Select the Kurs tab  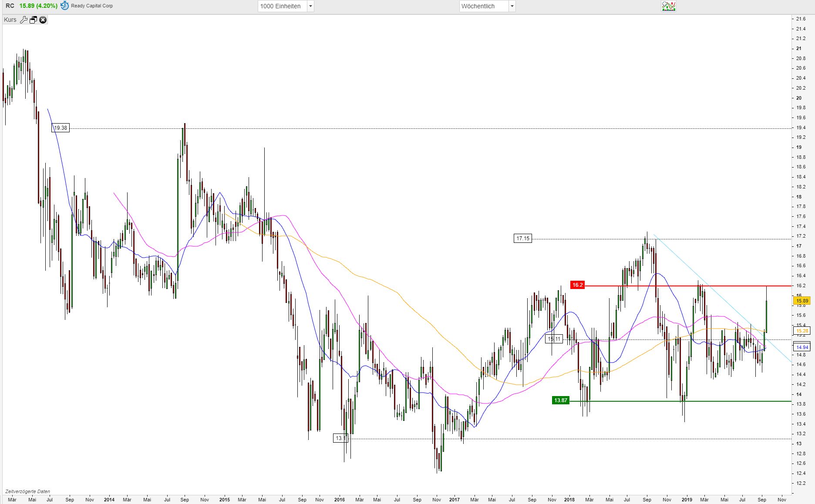(10, 20)
